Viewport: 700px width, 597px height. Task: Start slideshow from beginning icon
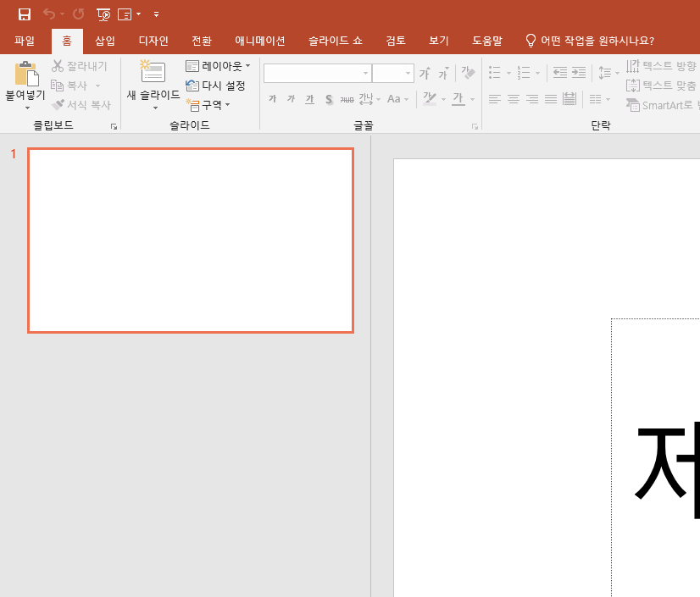(x=103, y=14)
